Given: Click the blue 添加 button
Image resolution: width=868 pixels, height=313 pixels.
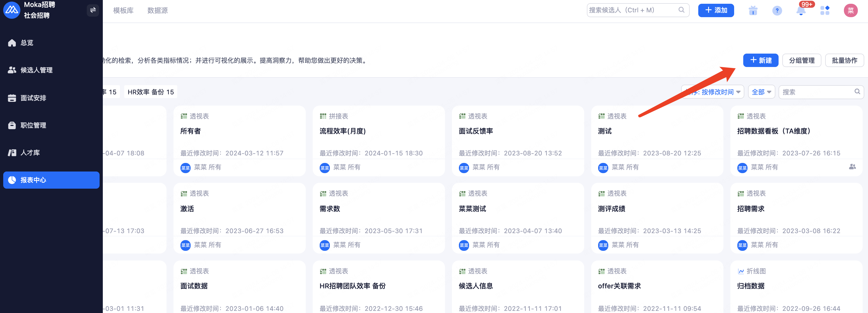Looking at the screenshot, I should (x=716, y=10).
